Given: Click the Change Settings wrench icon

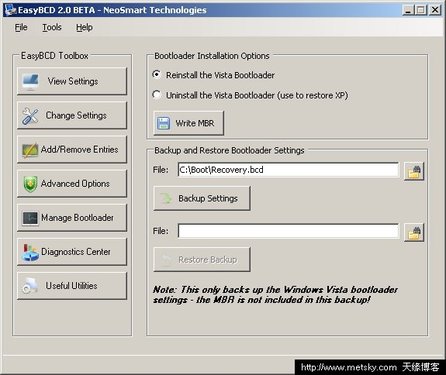Looking at the screenshot, I should click(x=30, y=116).
